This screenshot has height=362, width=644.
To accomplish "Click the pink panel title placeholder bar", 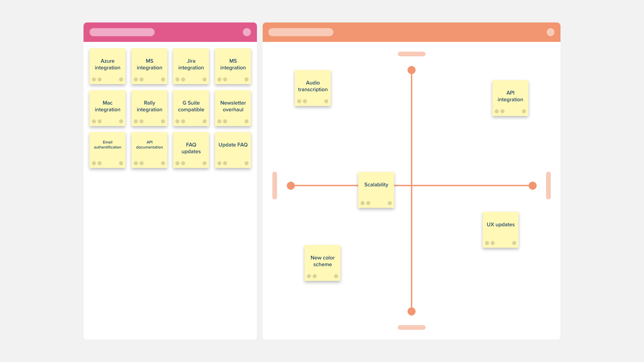I will point(122,32).
